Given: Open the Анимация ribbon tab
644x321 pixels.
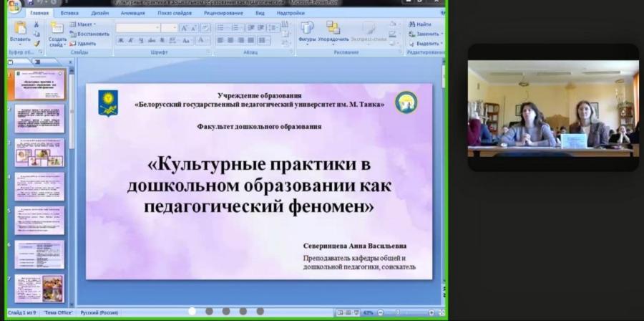Looking at the screenshot, I should [132, 13].
